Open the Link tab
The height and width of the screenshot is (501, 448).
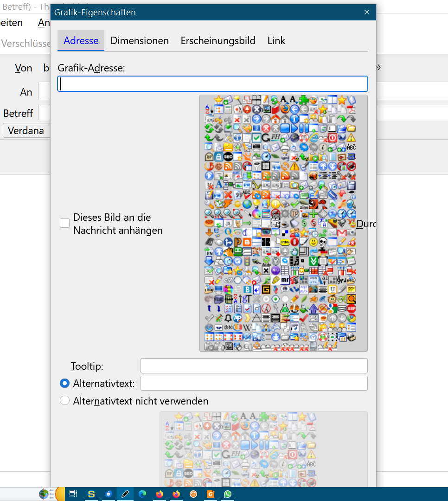276,40
